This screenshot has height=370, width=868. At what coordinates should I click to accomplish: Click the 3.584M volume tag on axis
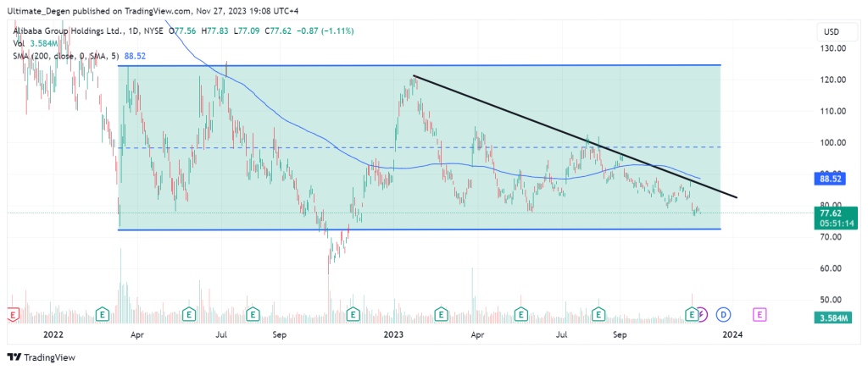click(x=835, y=318)
